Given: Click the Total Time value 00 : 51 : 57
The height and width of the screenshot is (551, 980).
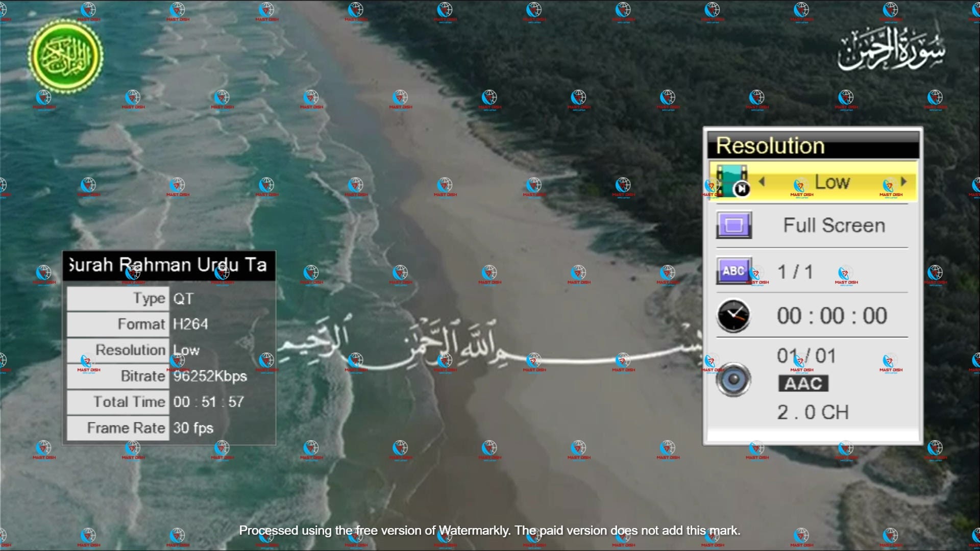Looking at the screenshot, I should point(208,402).
